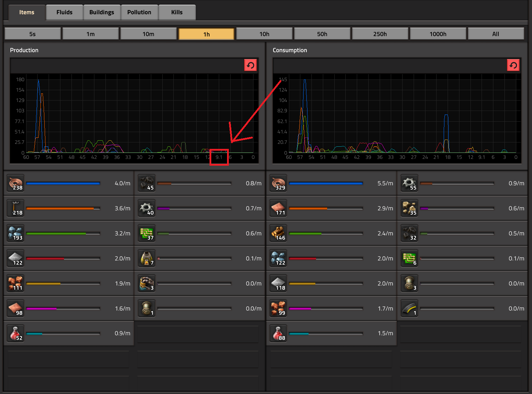Viewport: 532px width, 394px height.
Task: Click electronic circuit icon showing 37
Action: click(147, 233)
